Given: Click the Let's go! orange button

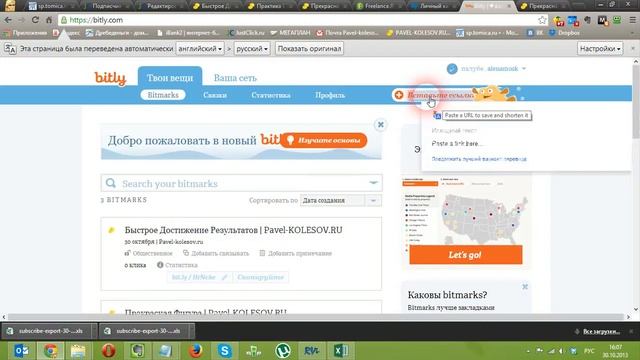Looking at the screenshot, I should click(x=466, y=255).
